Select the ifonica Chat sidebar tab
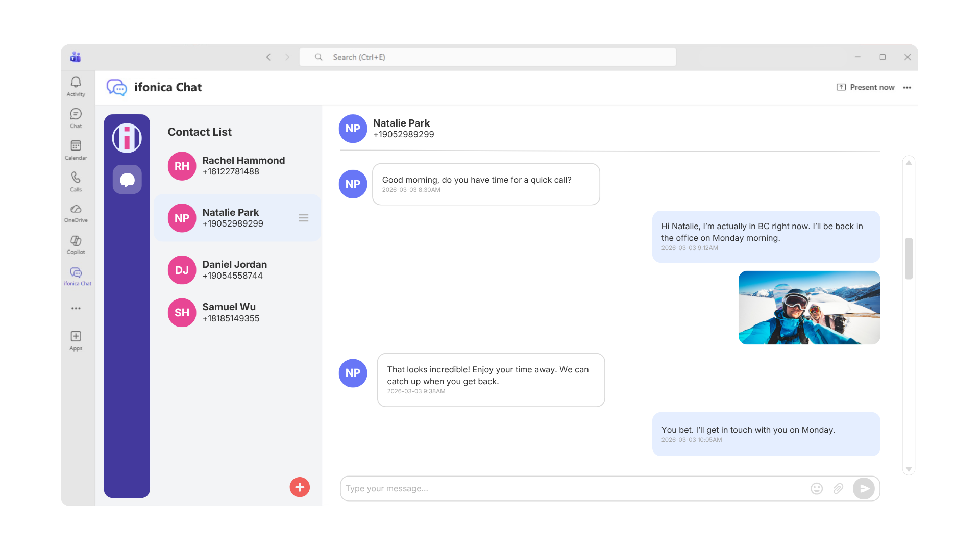The image size is (980, 551). [76, 276]
